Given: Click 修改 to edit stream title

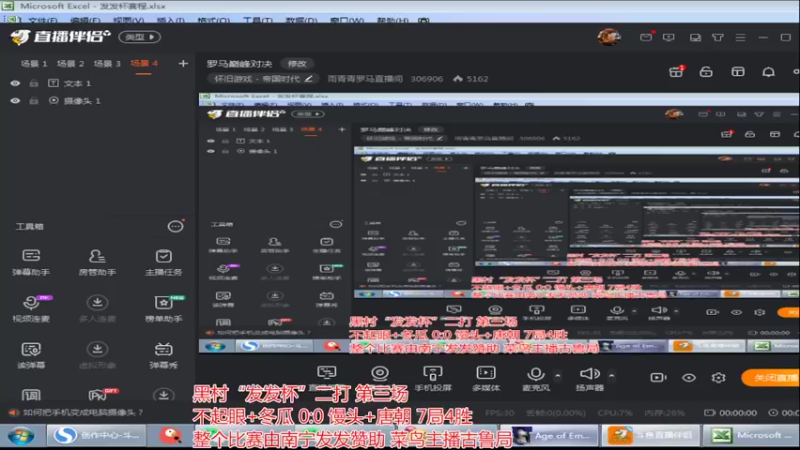Looking at the screenshot, I should tap(297, 64).
